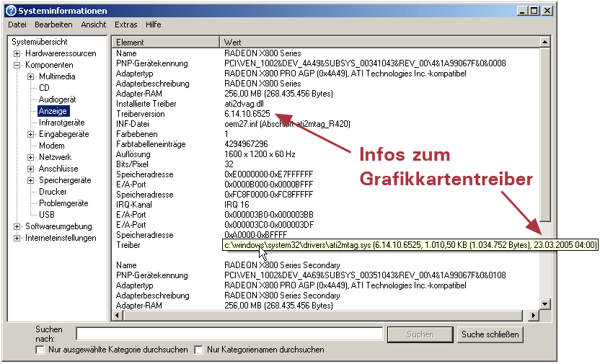The height and width of the screenshot is (364, 600).
Task: Open the Ansicht menu
Action: pos(93,25)
